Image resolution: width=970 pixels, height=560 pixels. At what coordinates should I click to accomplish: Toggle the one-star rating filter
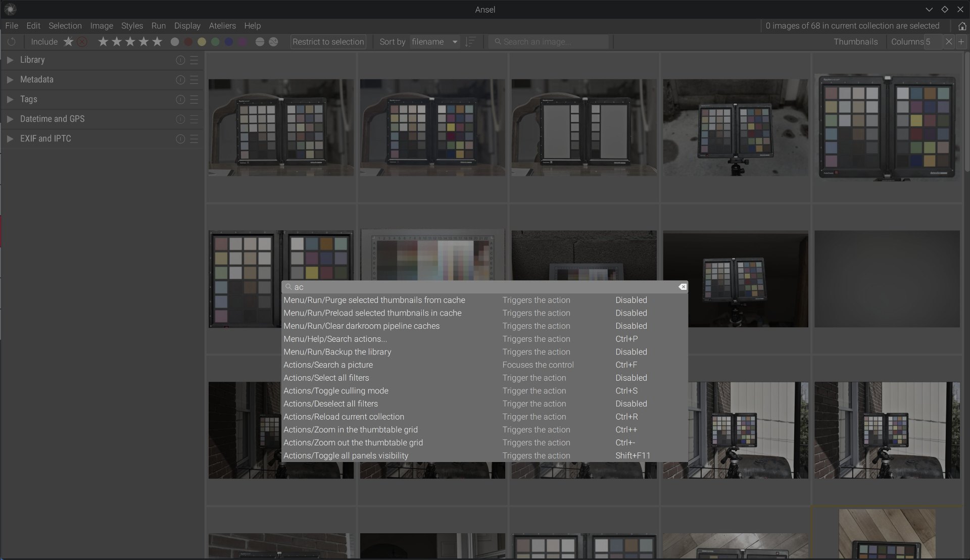tap(103, 42)
